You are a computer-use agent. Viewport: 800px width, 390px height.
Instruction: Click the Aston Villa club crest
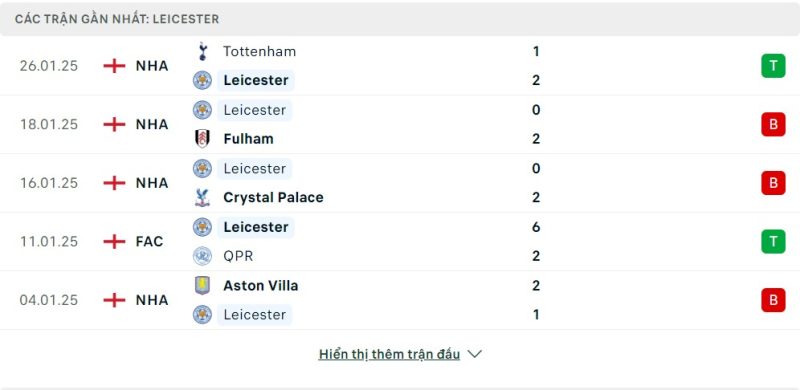(203, 285)
